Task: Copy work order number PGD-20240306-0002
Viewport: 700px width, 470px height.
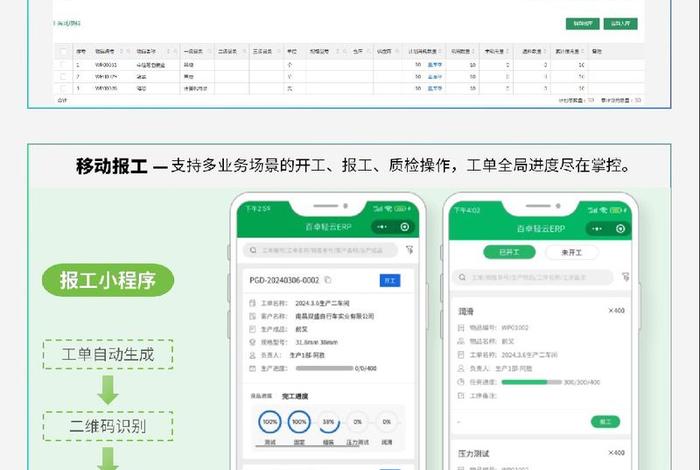Action: point(328,280)
